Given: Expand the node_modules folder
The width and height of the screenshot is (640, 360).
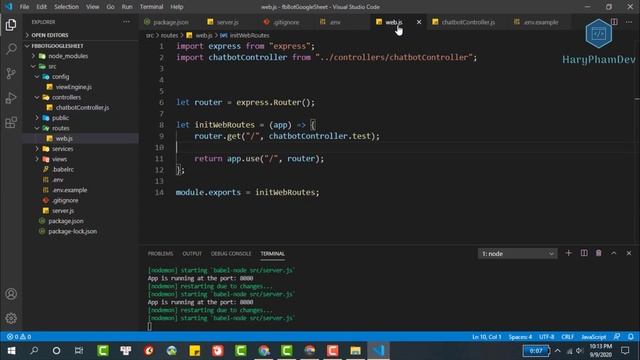Looking at the screenshot, I should [68, 56].
